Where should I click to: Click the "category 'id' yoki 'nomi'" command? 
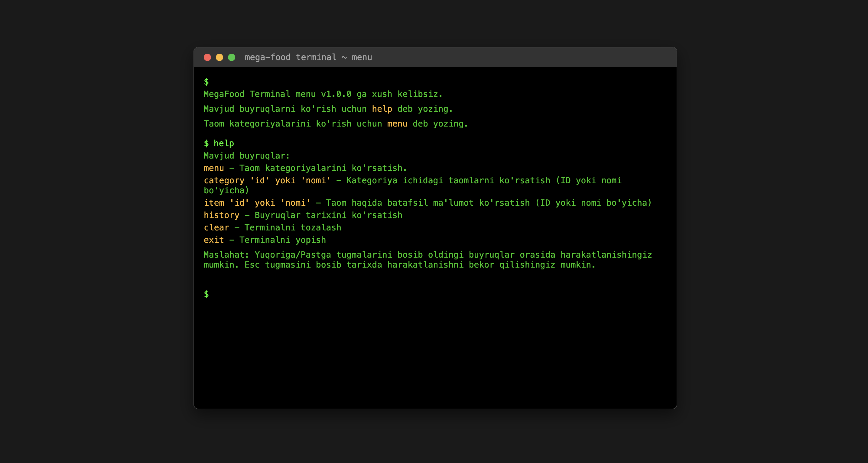pos(267,181)
